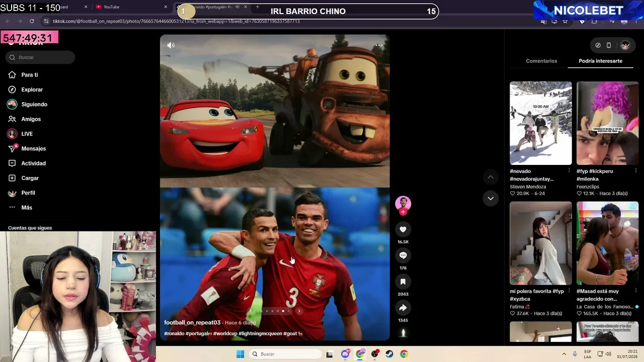Open Feenzclips profile link
This screenshot has width=644, height=362.
click(x=588, y=187)
